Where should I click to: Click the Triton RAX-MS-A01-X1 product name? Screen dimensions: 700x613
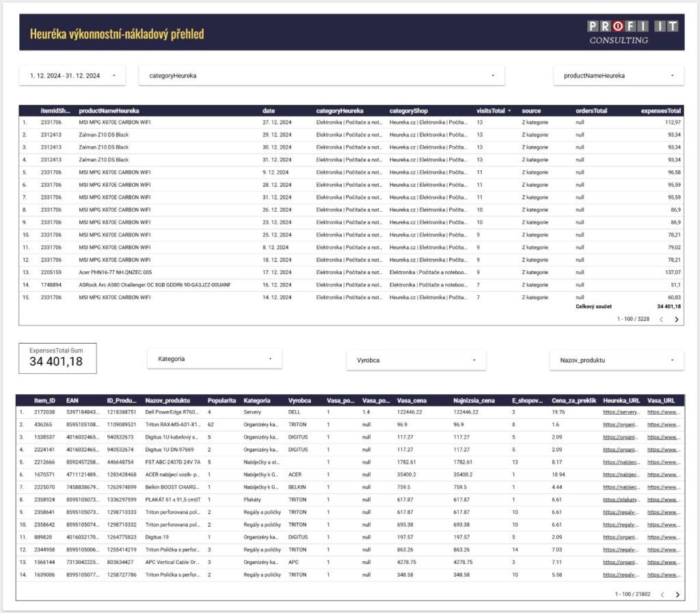click(173, 425)
